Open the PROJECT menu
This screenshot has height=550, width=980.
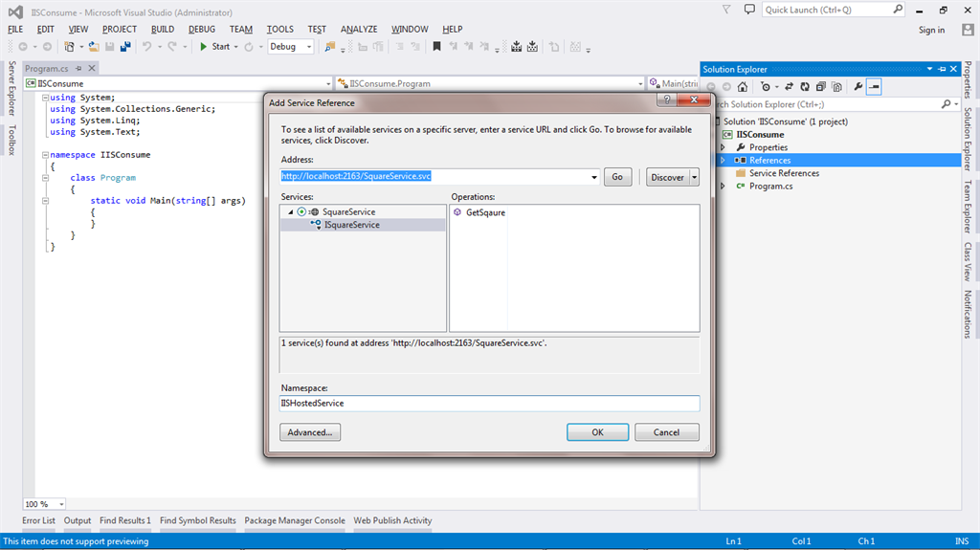[x=120, y=30]
